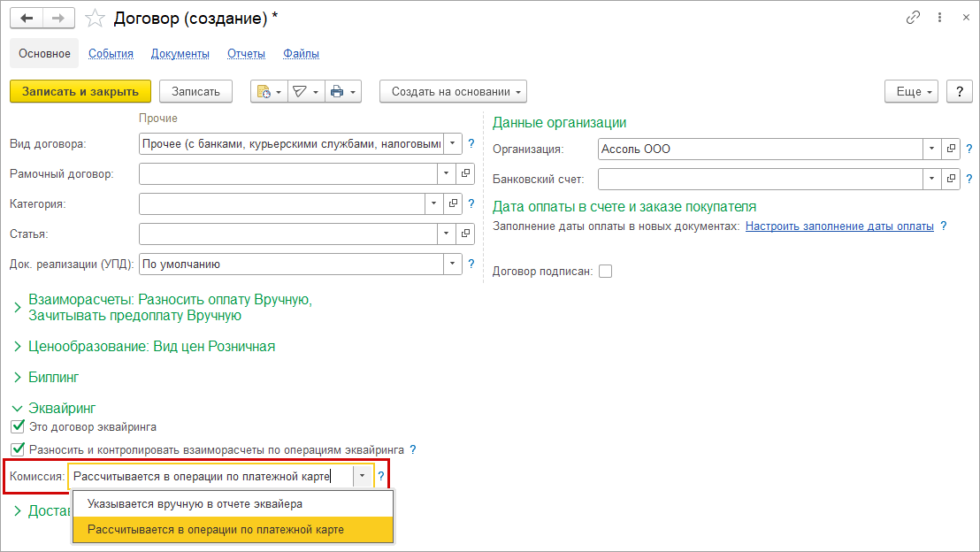Open the help button with the question mark
Viewport: 980px width, 552px height.
click(x=960, y=91)
